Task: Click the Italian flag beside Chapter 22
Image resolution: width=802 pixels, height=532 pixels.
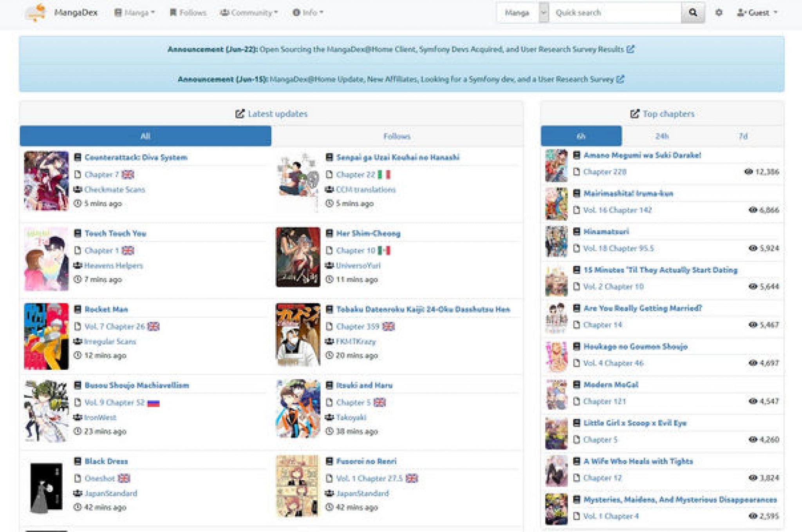Action: (384, 175)
